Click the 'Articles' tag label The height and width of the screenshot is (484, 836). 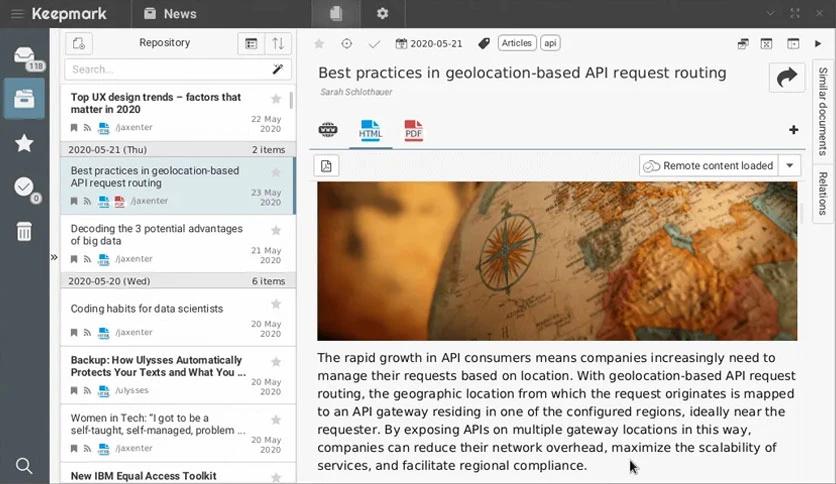[517, 43]
